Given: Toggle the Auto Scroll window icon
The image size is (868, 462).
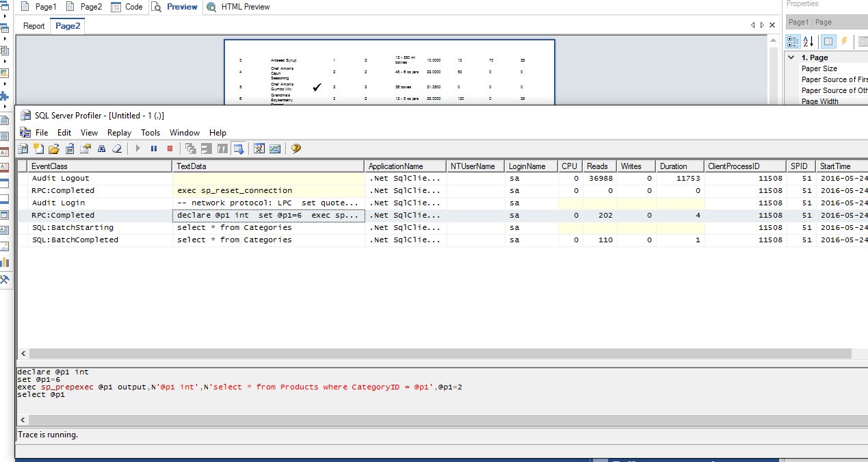Looking at the screenshot, I should pos(238,149).
